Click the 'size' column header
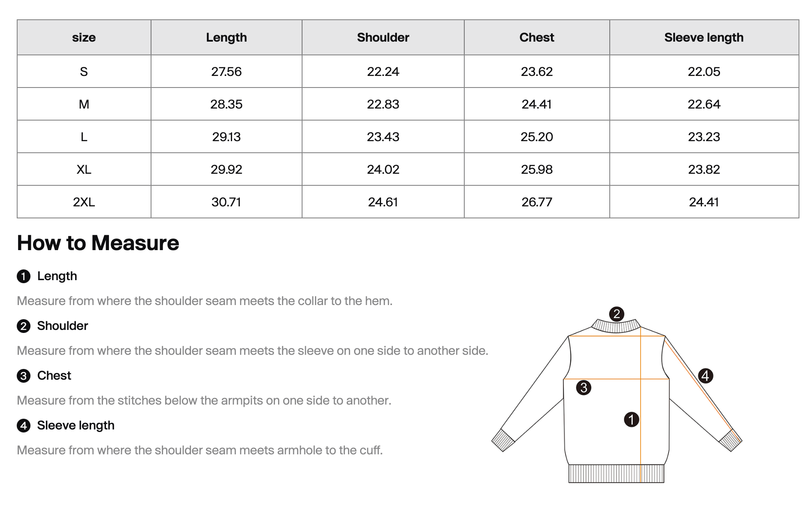811x532 pixels. click(x=84, y=37)
